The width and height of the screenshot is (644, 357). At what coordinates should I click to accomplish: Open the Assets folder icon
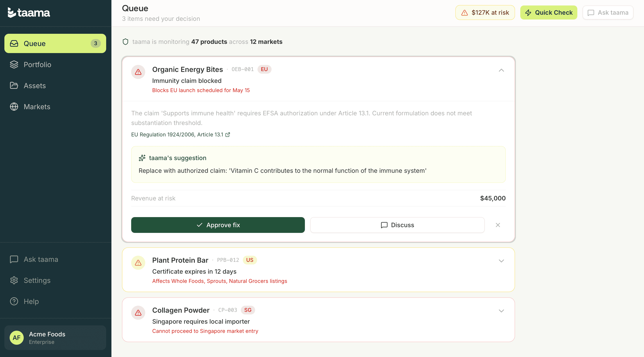coord(14,86)
